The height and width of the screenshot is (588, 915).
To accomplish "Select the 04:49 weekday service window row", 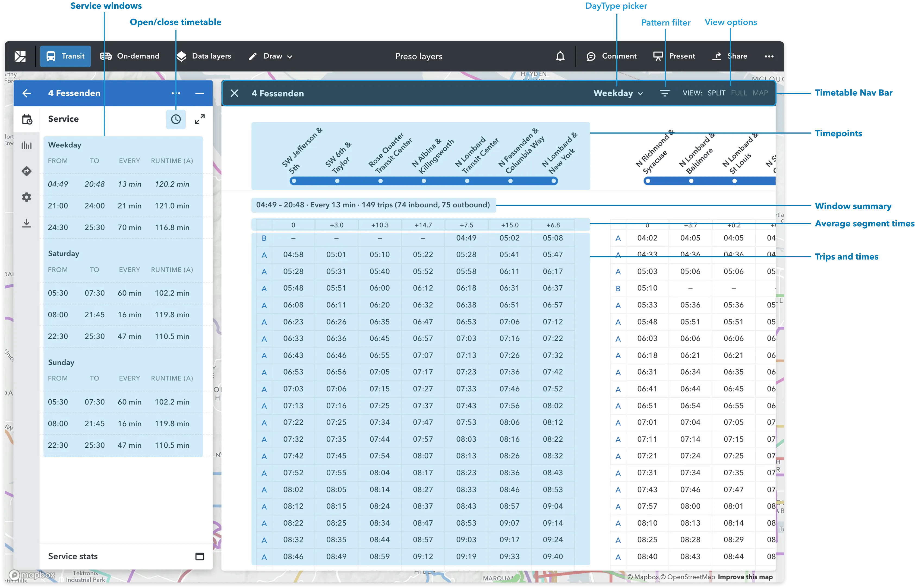I will pos(123,184).
